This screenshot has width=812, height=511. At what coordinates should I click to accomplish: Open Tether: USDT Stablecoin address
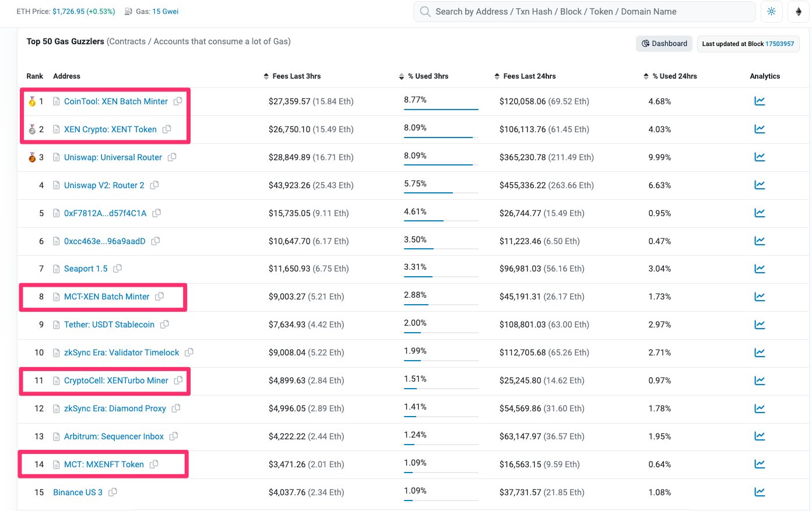click(x=110, y=325)
